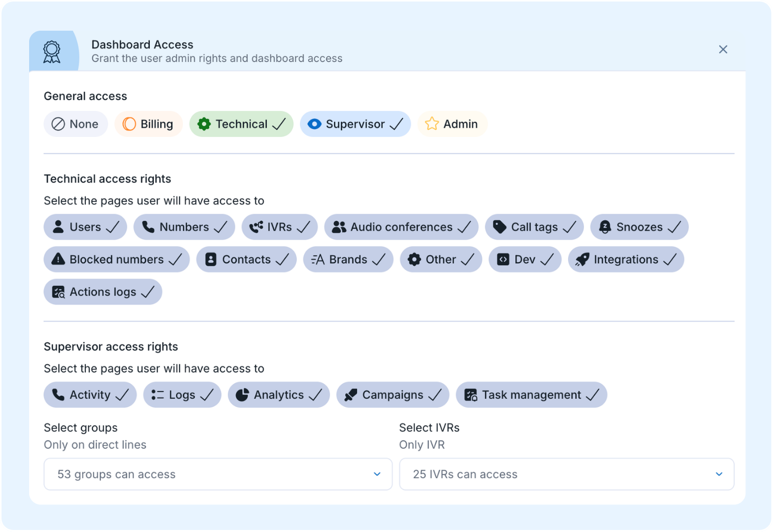The image size is (773, 532).
Task: Click the bell icon on Snoozes chip
Action: pos(604,227)
